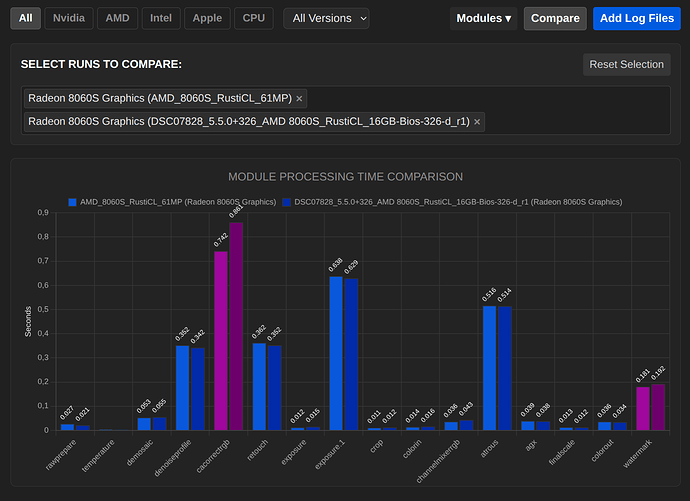Click the 0.352 denoiseprofile bar
Viewport: 690px width, 501px height.
point(183,388)
